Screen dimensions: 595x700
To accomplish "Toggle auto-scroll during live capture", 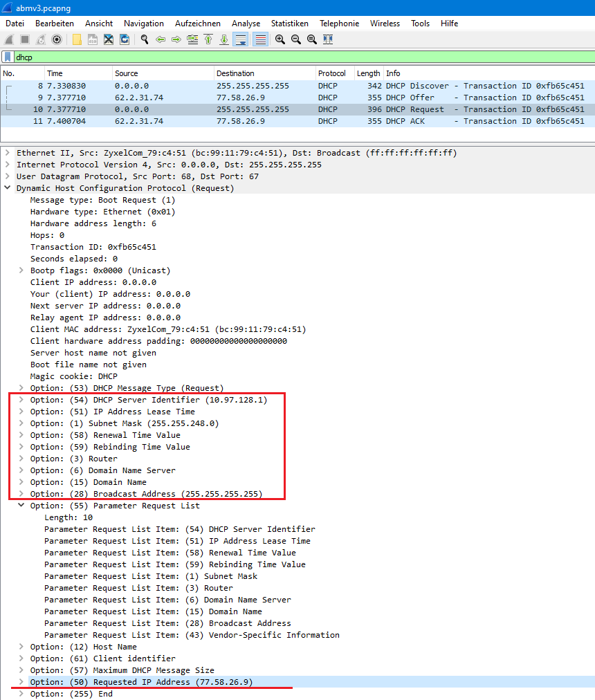I will pyautogui.click(x=241, y=39).
